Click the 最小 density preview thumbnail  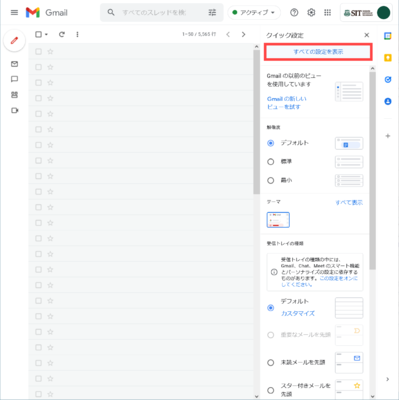click(x=349, y=181)
